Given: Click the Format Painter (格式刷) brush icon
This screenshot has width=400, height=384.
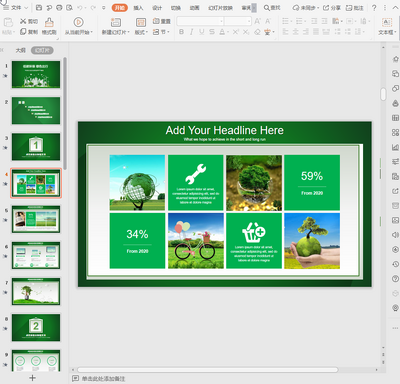Looking at the screenshot, I should [x=49, y=22].
